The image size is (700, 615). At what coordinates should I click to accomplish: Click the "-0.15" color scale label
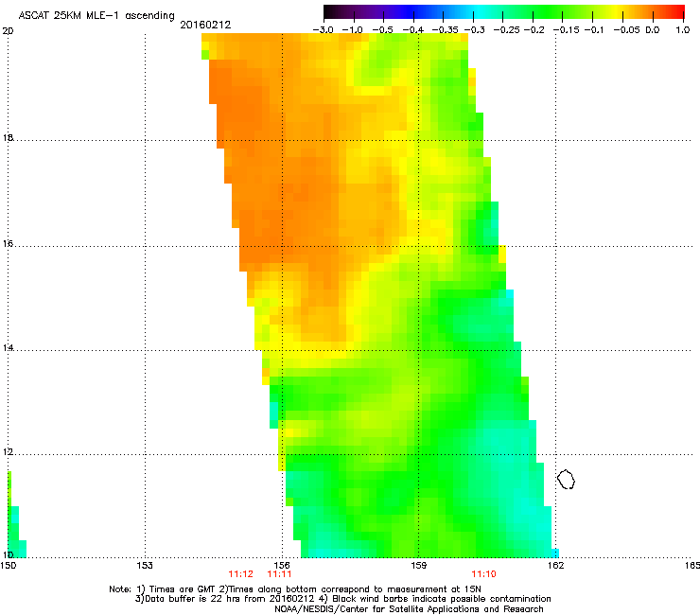tap(566, 30)
